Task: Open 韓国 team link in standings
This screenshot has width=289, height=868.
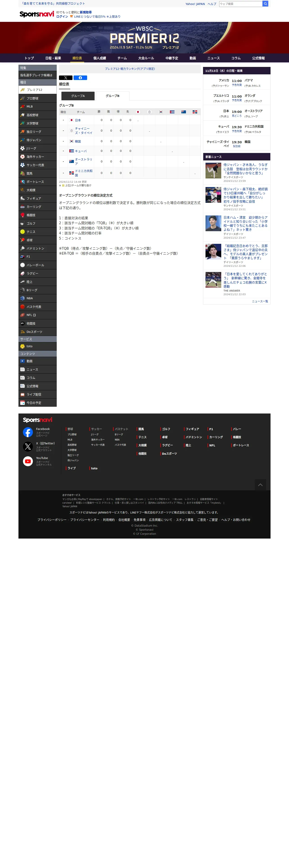Action: click(x=78, y=142)
